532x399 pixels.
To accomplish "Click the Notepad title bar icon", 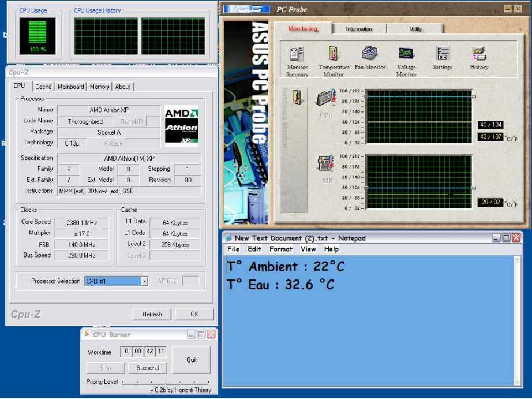I will tap(228, 238).
